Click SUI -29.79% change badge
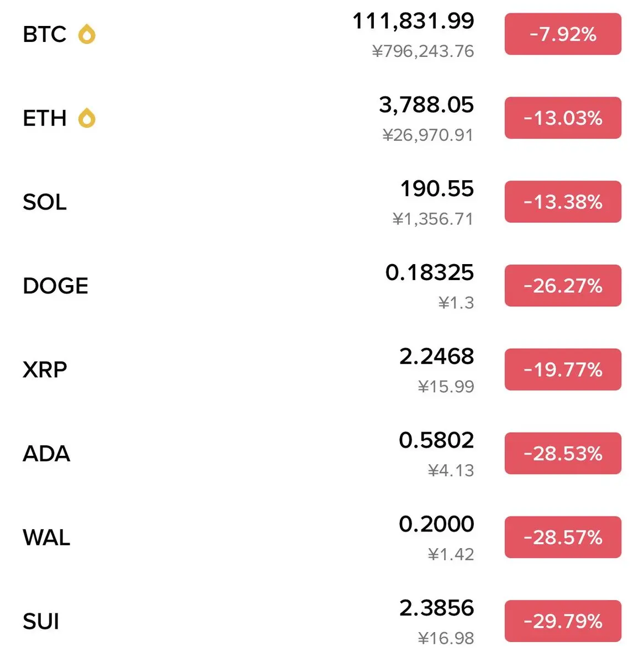Viewport: 644px width, 663px height. pos(563,622)
